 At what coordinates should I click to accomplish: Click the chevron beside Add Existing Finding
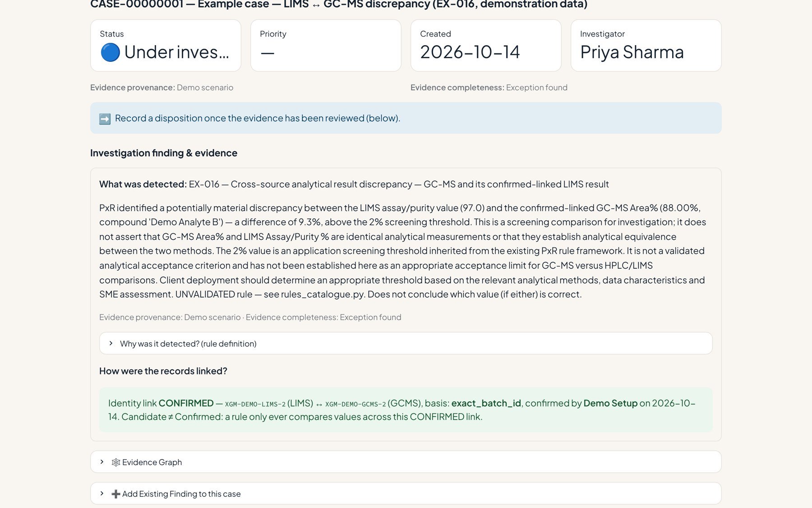(x=102, y=494)
